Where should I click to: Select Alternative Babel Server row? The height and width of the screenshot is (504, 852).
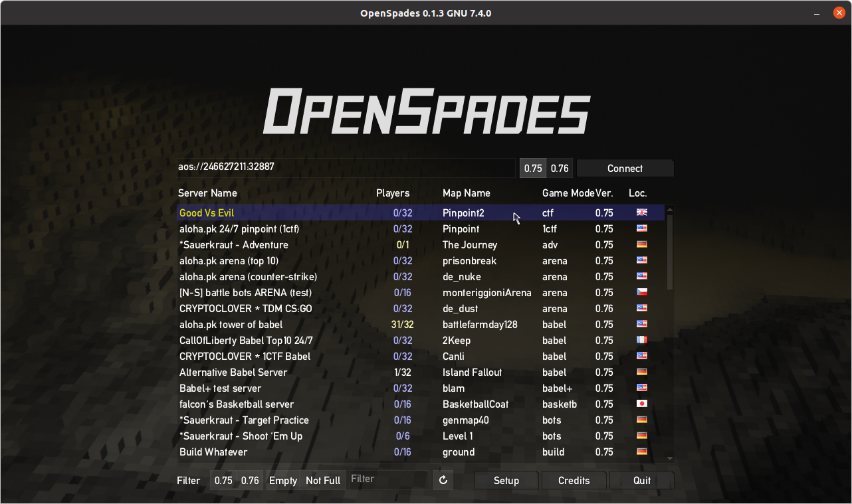[421, 372]
